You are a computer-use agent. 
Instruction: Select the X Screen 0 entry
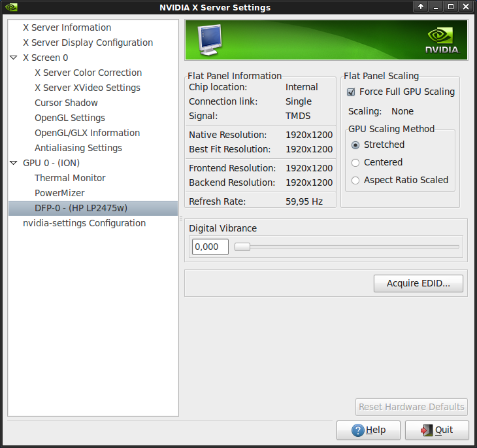(46, 58)
